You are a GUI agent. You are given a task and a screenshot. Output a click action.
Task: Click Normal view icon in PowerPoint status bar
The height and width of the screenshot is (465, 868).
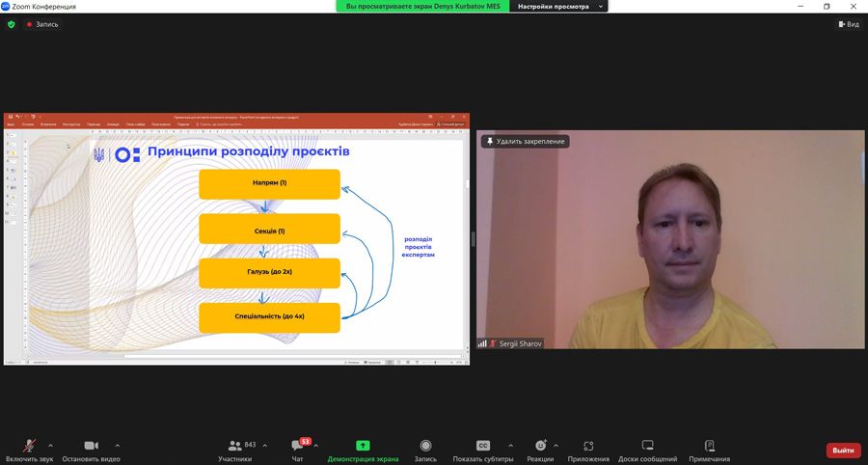click(x=390, y=363)
